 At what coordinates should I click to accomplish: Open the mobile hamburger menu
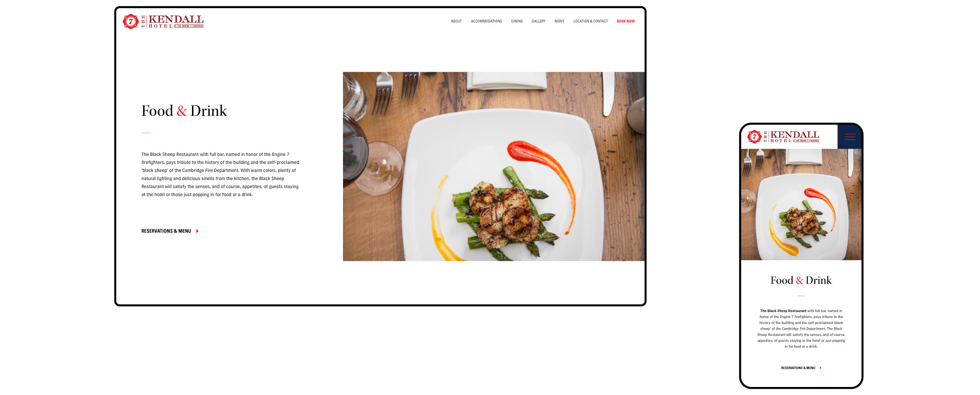pos(850,137)
